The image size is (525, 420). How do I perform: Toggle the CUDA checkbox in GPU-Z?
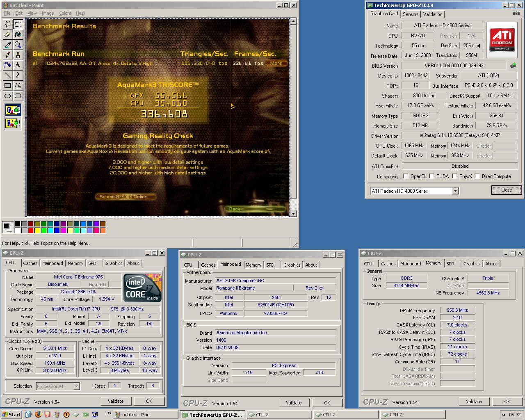pyautogui.click(x=431, y=176)
